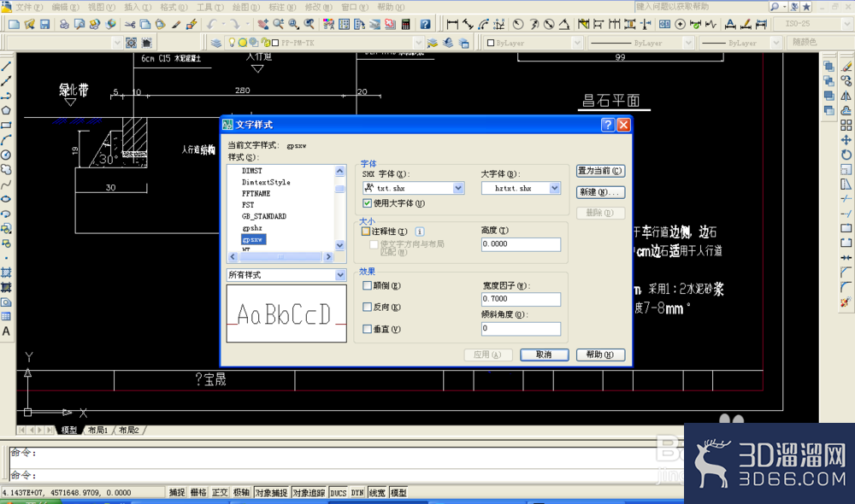This screenshot has height=504, width=855.
Task: Select the Erase modify tool
Action: pyautogui.click(x=846, y=67)
